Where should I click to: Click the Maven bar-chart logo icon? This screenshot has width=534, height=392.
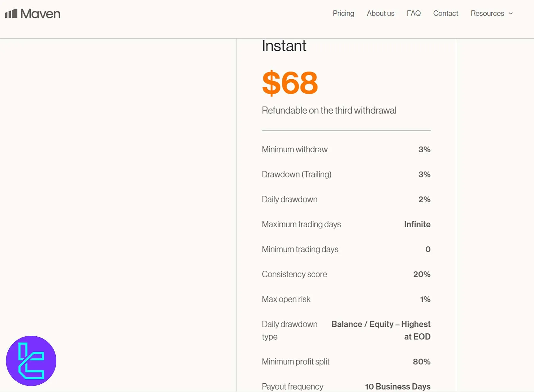pyautogui.click(x=11, y=14)
